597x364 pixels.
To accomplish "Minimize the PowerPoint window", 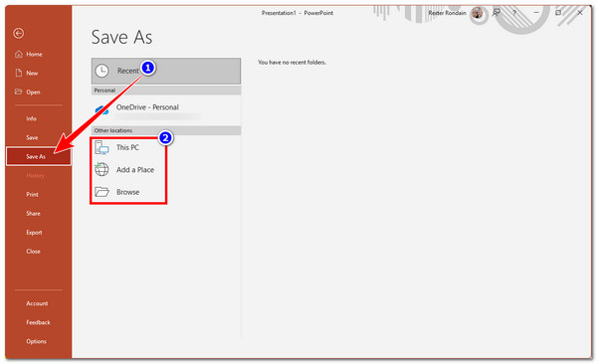I will click(x=536, y=13).
